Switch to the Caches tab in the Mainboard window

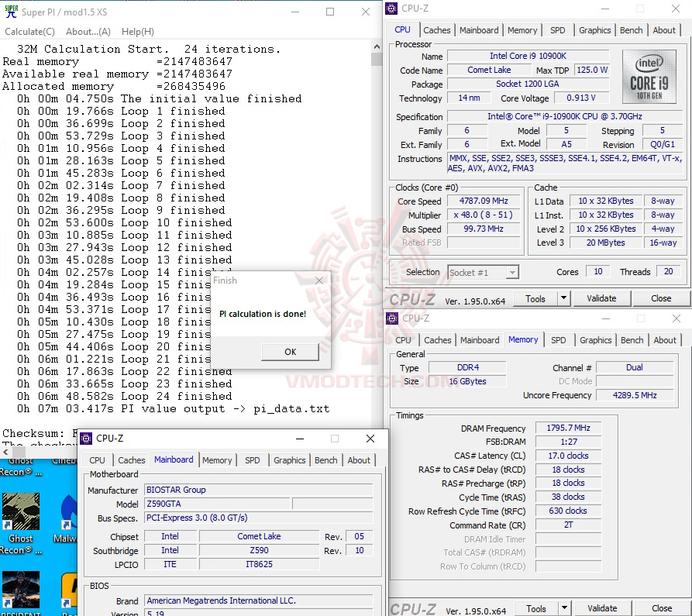131,459
